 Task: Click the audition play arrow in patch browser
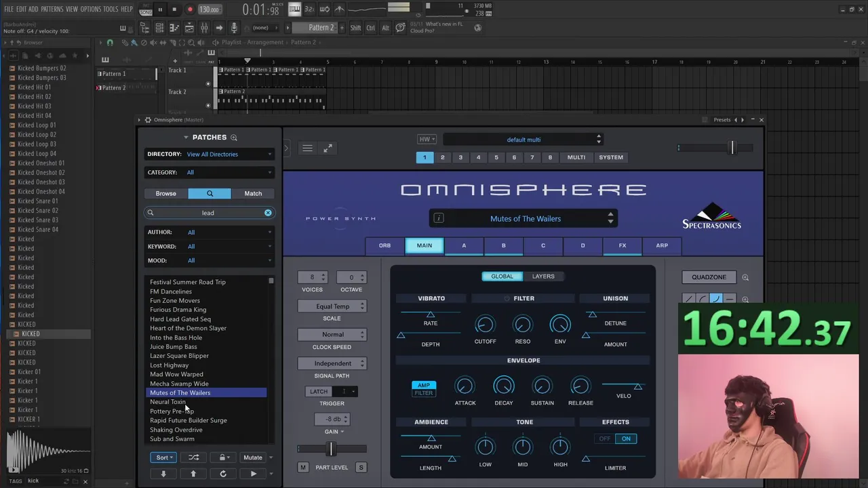254,474
